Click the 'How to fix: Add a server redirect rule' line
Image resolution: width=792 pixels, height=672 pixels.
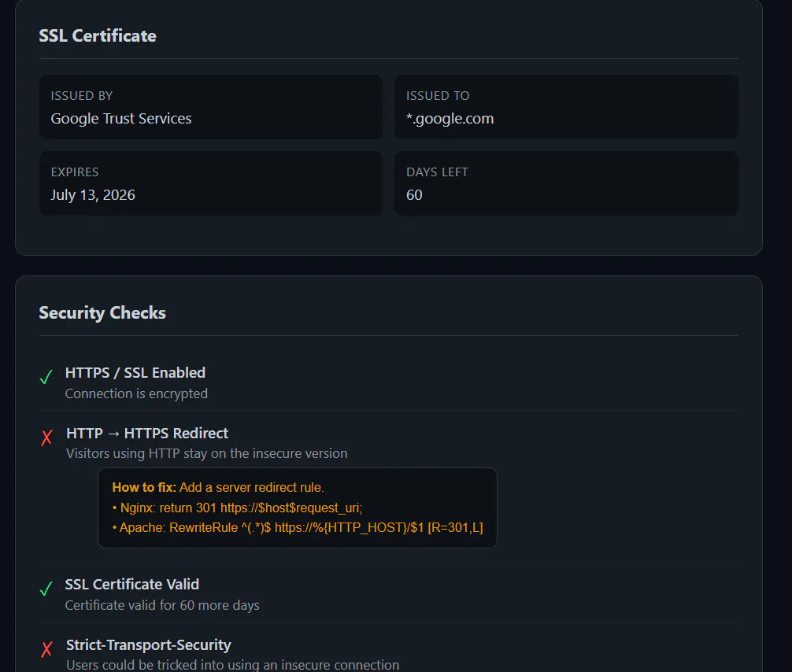(218, 487)
